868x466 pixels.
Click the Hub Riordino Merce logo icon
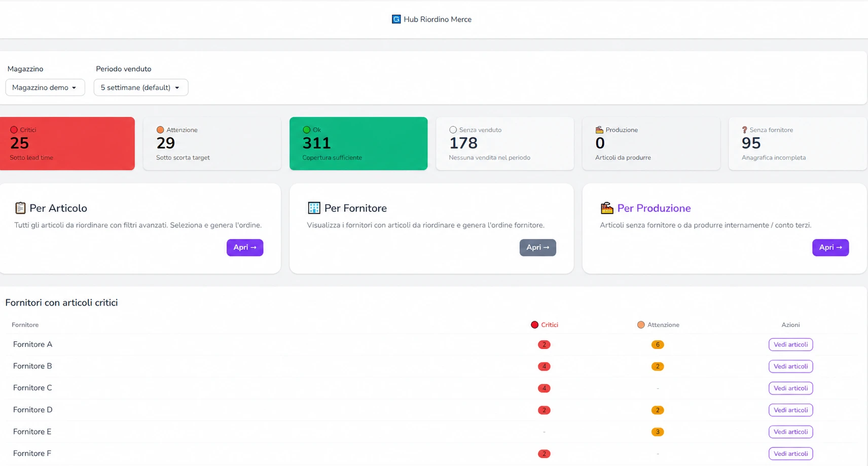click(x=396, y=19)
